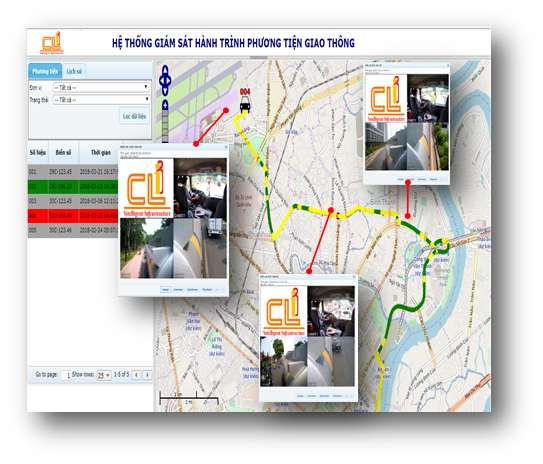The height and width of the screenshot is (464, 543).
Task: Click the CLI logo in the page header
Action: tap(52, 43)
